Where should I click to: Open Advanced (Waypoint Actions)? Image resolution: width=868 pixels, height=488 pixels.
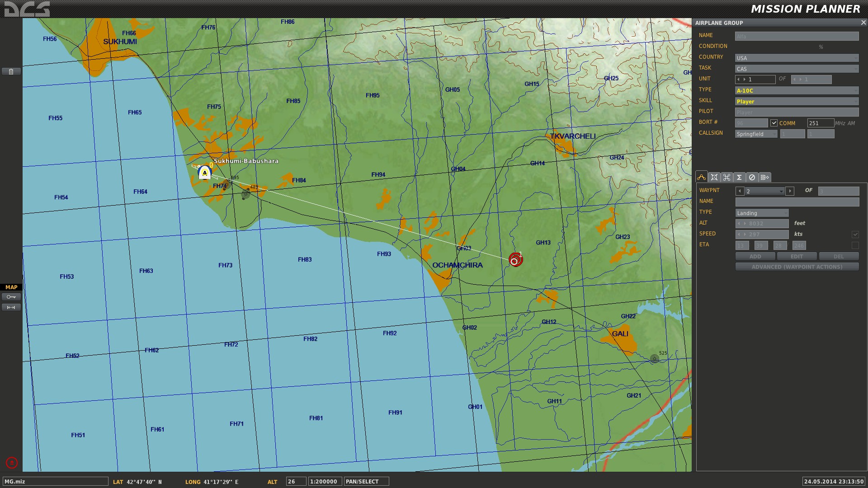coord(797,267)
